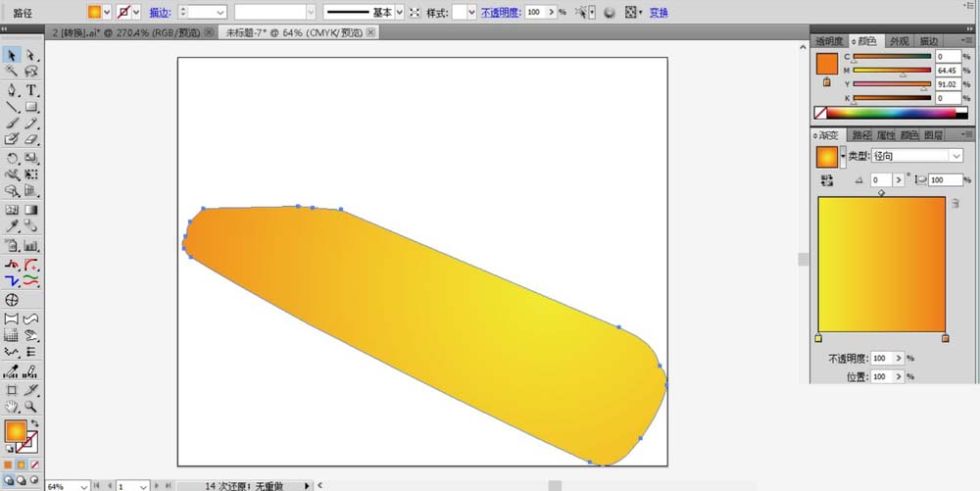The width and height of the screenshot is (980, 491).
Task: Select the Blend tool
Action: [30, 226]
